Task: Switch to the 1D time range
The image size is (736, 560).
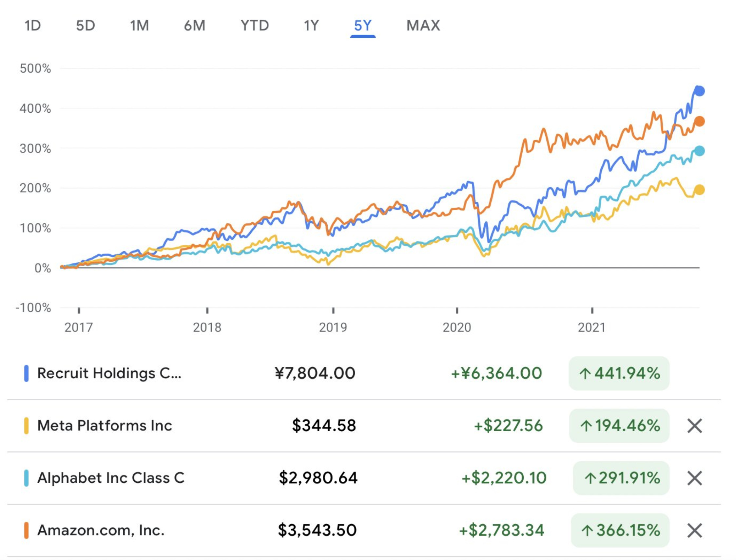Action: pos(33,26)
